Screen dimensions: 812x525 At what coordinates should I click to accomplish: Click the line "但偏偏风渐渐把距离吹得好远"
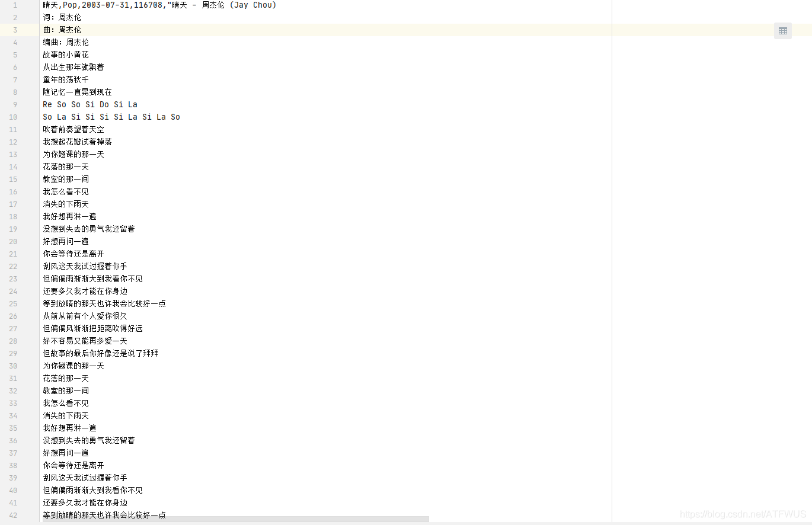[x=92, y=328]
